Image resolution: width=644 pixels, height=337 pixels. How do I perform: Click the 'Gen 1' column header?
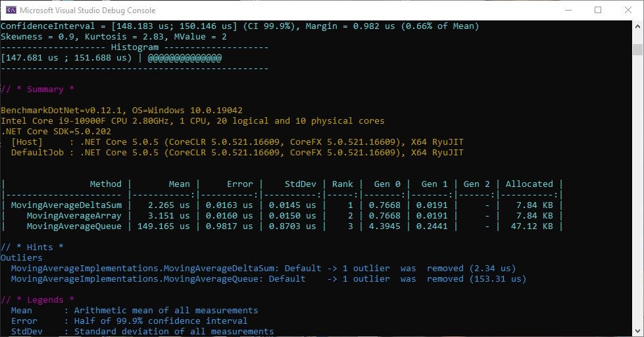[435, 184]
